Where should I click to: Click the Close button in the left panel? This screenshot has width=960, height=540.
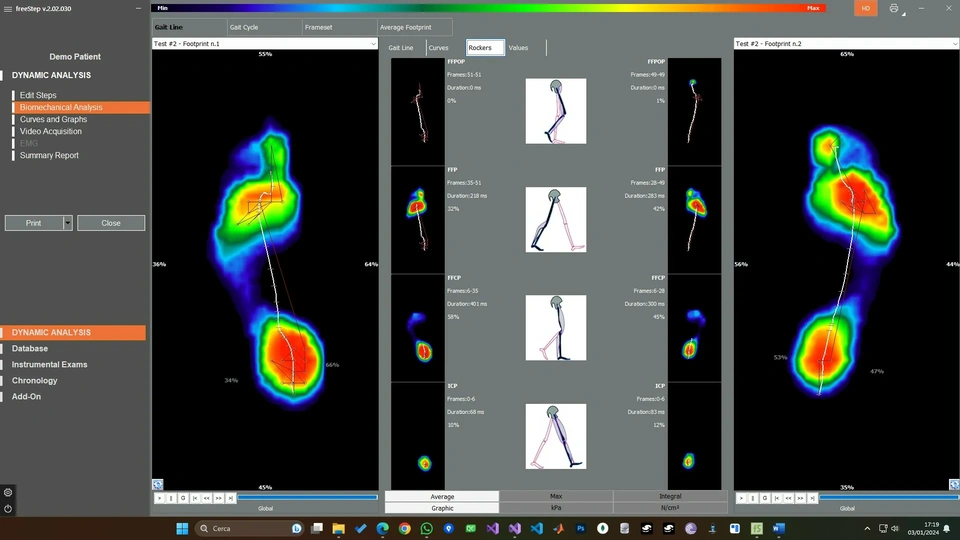(x=111, y=223)
